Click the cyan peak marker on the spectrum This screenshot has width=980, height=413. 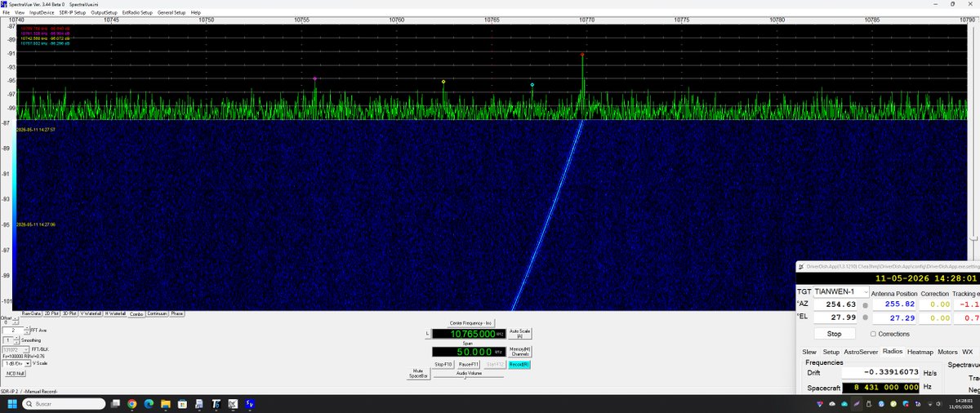tap(532, 85)
